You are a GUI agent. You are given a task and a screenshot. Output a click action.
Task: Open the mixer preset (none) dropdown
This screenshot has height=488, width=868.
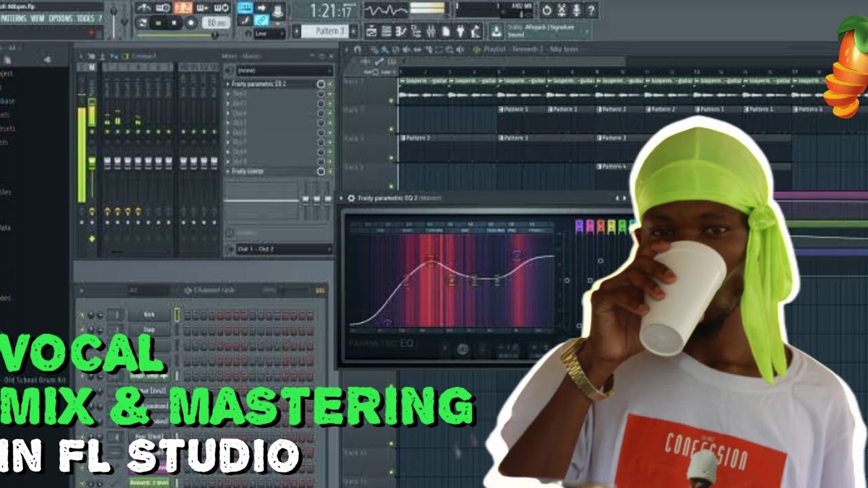point(284,70)
